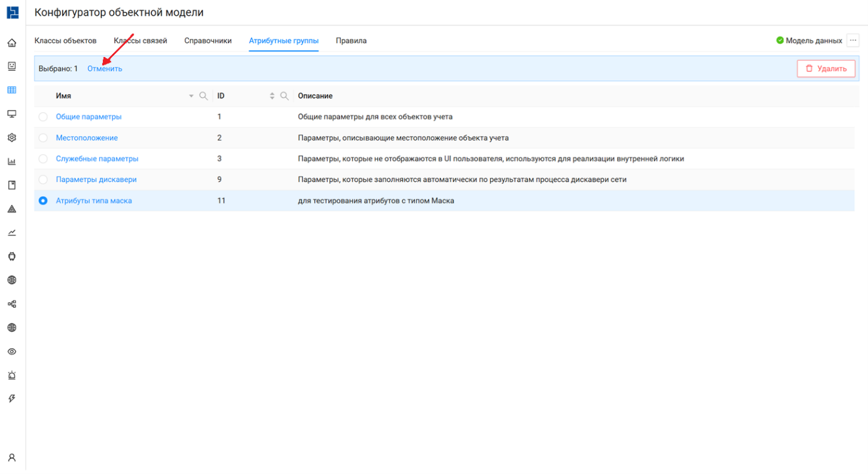
Task: Click the search icon in the Имя column
Action: point(203,96)
